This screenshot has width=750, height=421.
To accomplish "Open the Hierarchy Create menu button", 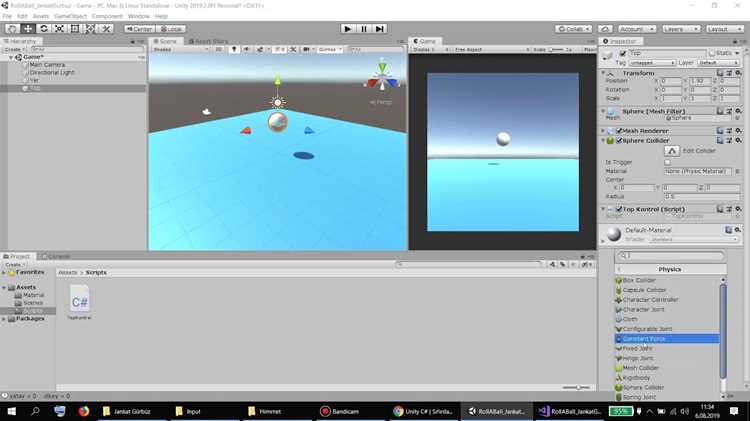I will (15, 49).
